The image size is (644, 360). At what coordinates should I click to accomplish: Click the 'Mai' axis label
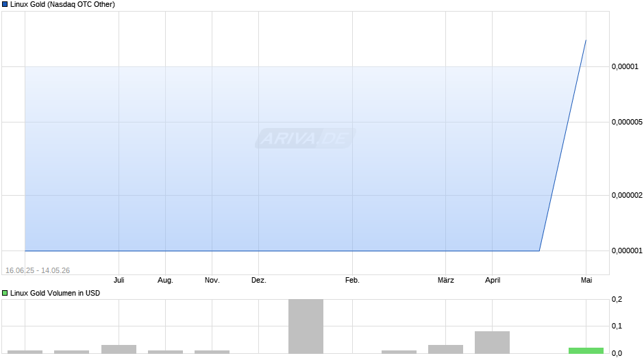point(586,281)
